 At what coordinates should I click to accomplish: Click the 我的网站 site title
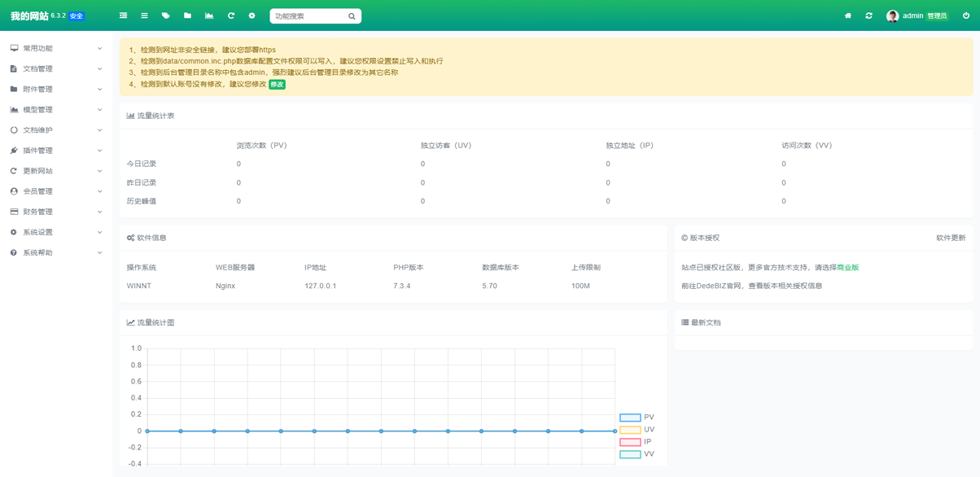pyautogui.click(x=29, y=16)
